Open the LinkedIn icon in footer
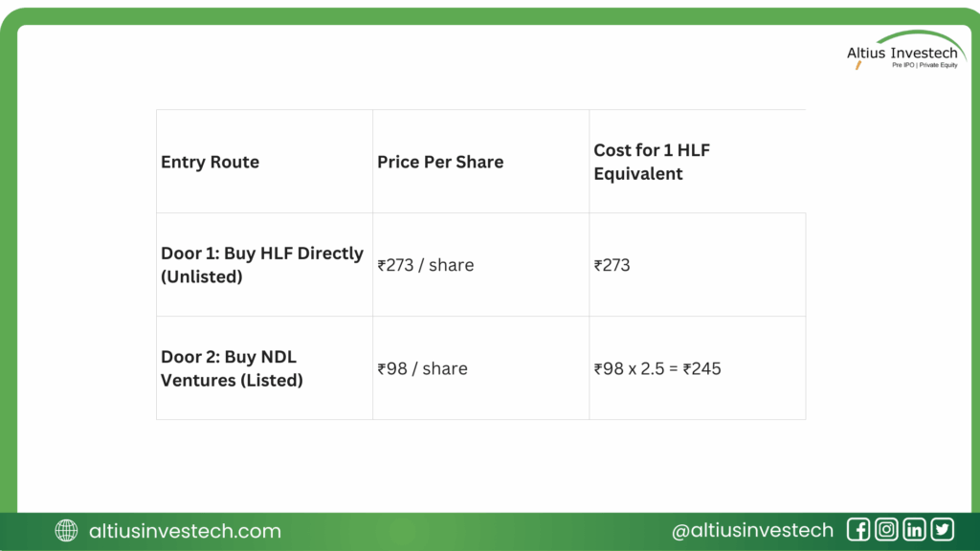 point(914,530)
